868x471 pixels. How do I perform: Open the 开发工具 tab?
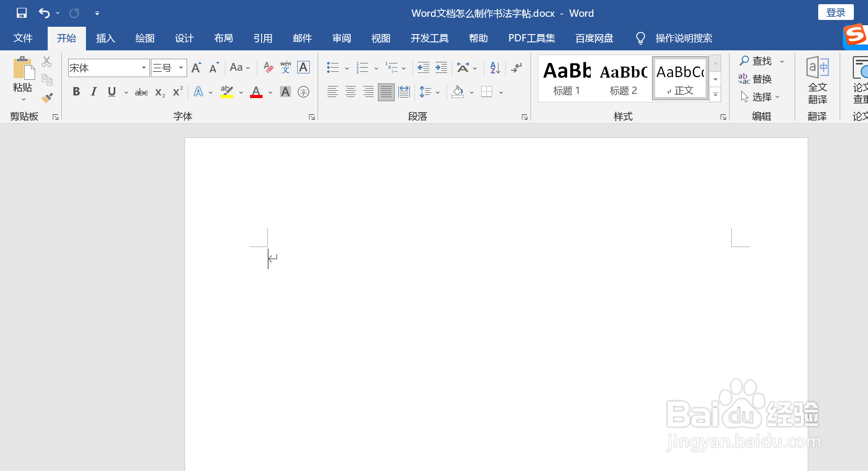pos(429,38)
